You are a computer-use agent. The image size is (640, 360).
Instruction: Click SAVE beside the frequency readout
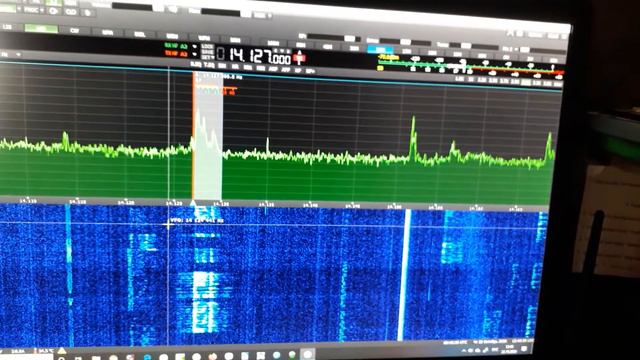[207, 52]
